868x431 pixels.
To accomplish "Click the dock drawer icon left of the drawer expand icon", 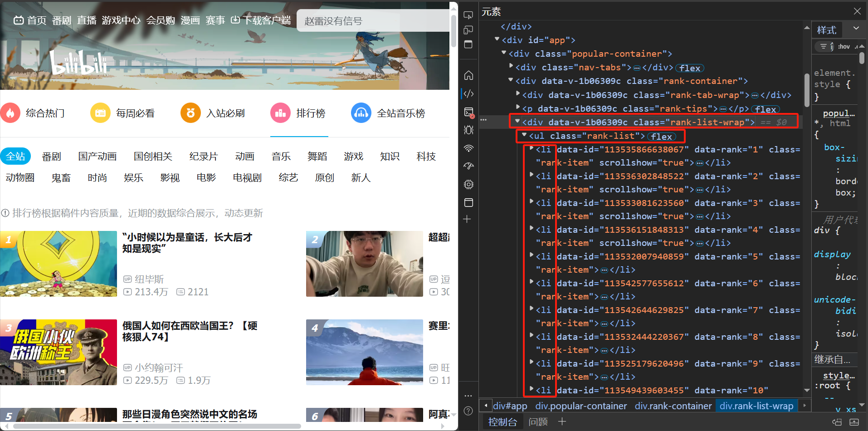I will pyautogui.click(x=837, y=422).
